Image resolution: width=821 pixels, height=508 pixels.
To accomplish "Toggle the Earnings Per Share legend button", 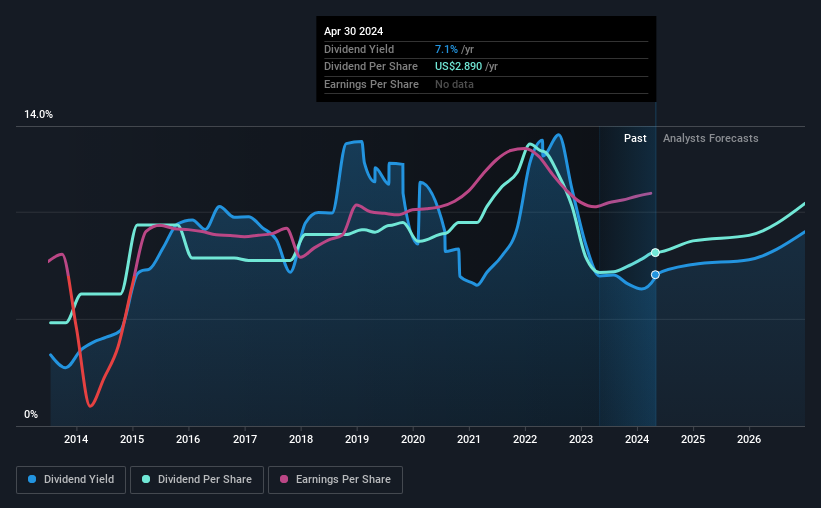I will [x=335, y=480].
